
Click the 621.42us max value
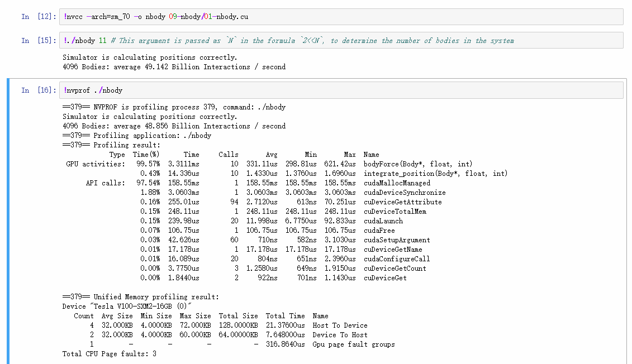340,164
